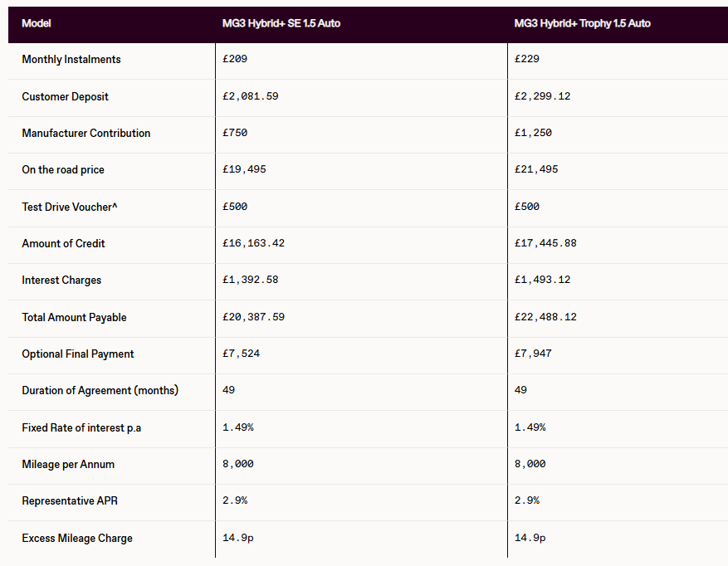728x566 pixels.
Task: Click the £19,495 on the road price
Action: 244,169
